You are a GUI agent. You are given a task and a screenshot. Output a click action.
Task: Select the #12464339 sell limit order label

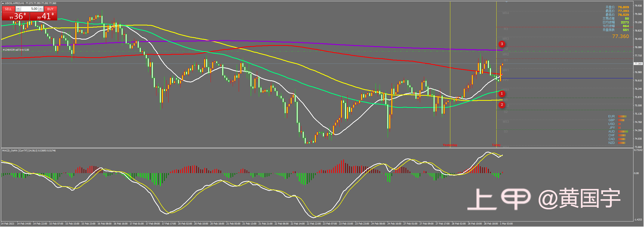16,50
